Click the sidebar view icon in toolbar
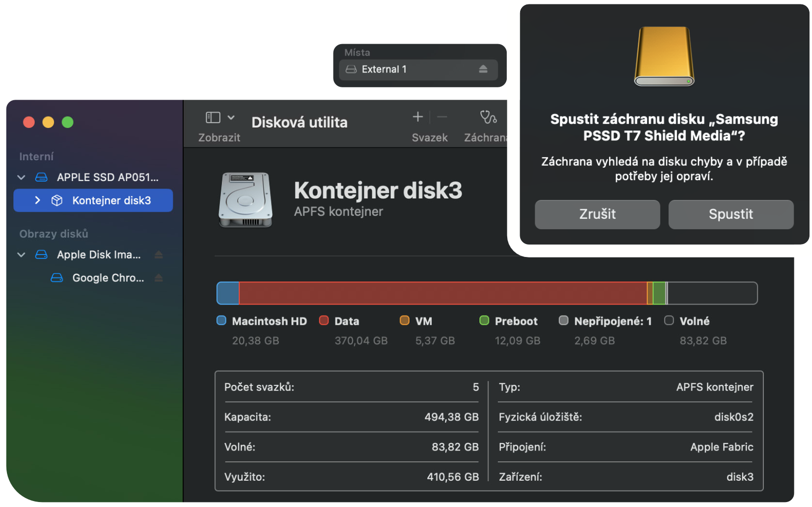The width and height of the screenshot is (812, 507). (x=213, y=118)
